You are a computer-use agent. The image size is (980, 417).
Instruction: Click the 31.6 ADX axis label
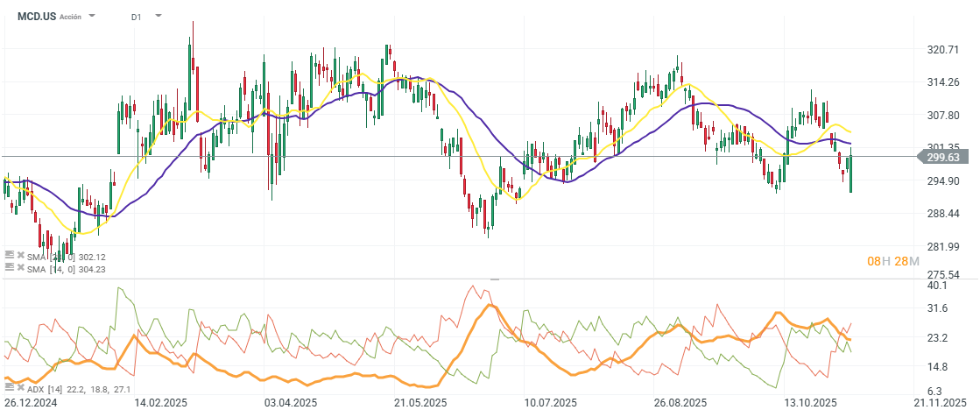point(937,308)
